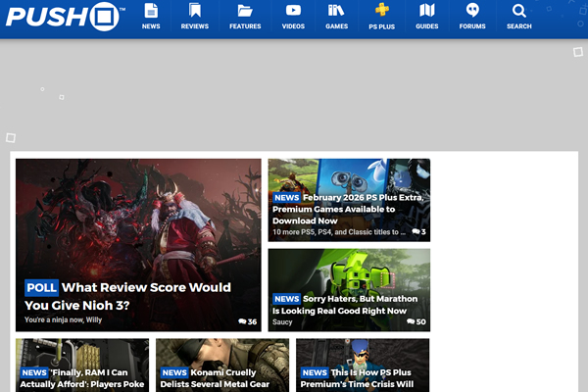
Task: Open the Reviews bookmark icon
Action: point(195,11)
